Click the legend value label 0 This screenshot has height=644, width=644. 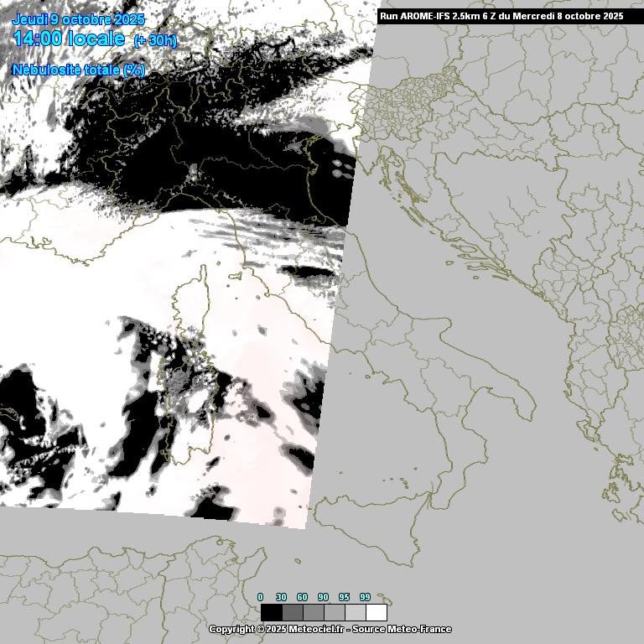pos(260,597)
